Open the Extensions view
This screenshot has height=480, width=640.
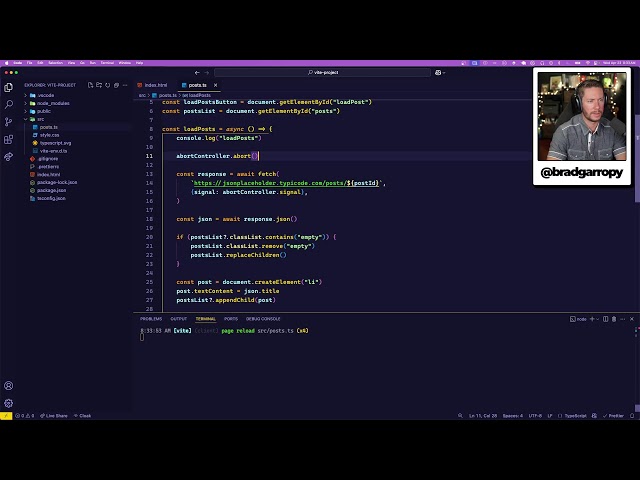point(8,139)
